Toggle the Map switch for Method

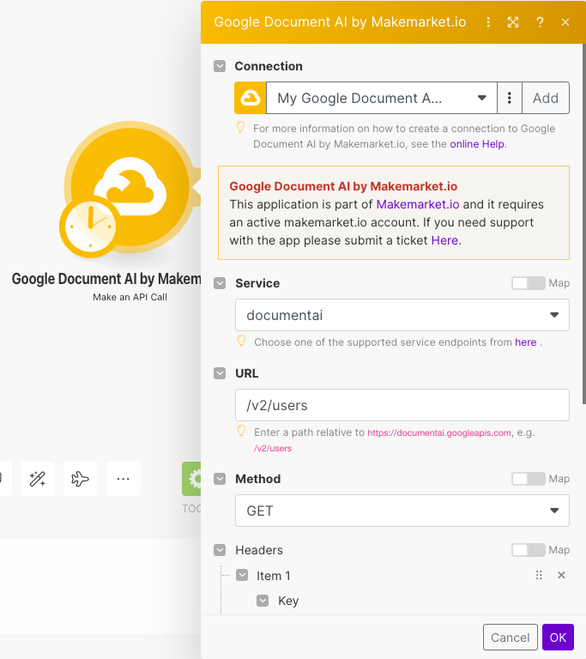(x=528, y=479)
